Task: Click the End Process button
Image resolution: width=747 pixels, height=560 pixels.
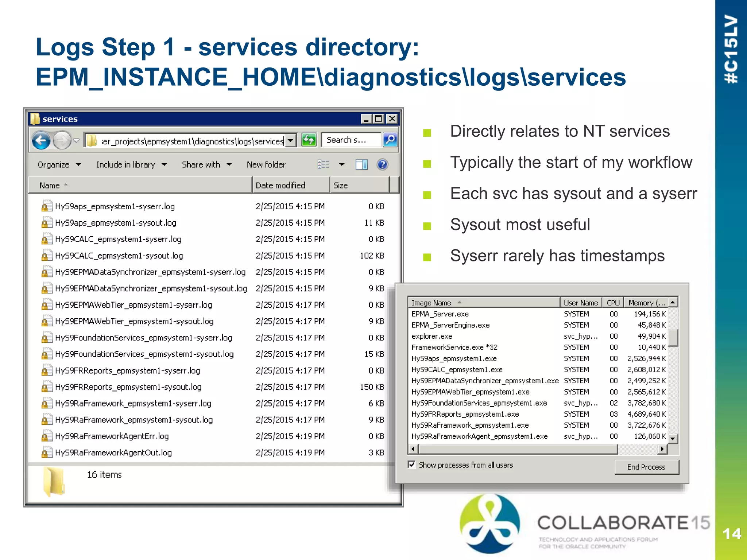Action: [x=646, y=467]
